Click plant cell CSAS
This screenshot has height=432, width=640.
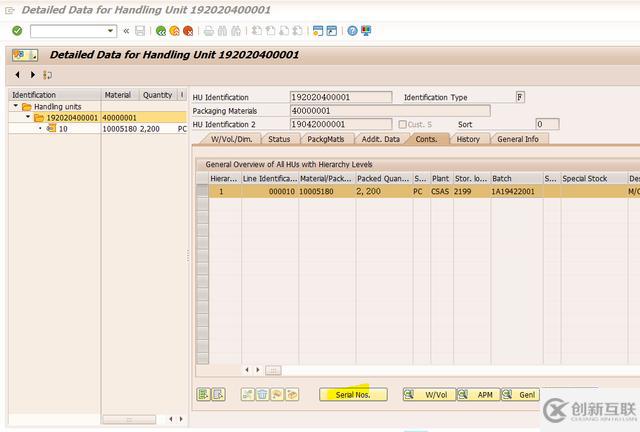(440, 192)
